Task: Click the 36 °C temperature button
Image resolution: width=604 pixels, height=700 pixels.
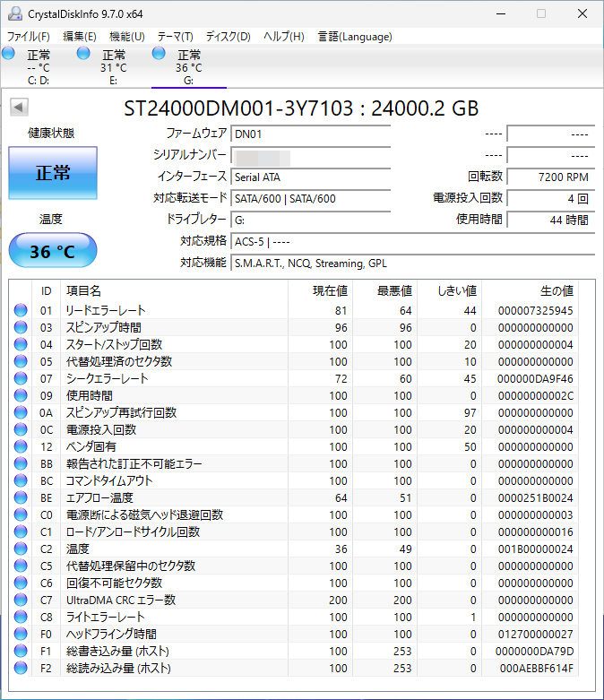Action: click(x=53, y=251)
